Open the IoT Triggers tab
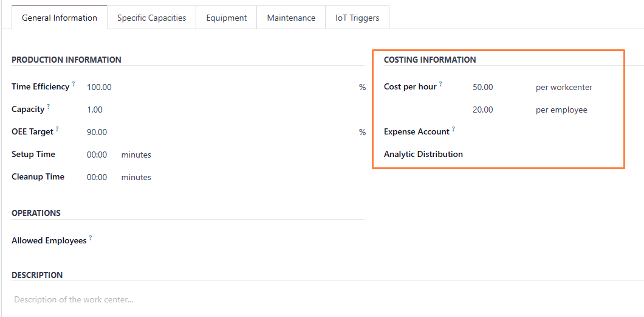The image size is (644, 317). [357, 18]
